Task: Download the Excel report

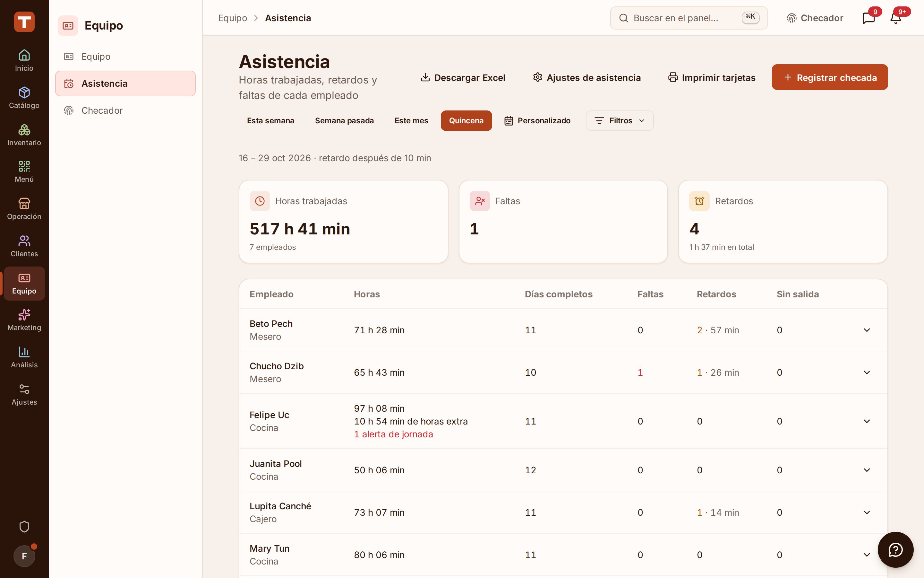Action: pyautogui.click(x=463, y=78)
